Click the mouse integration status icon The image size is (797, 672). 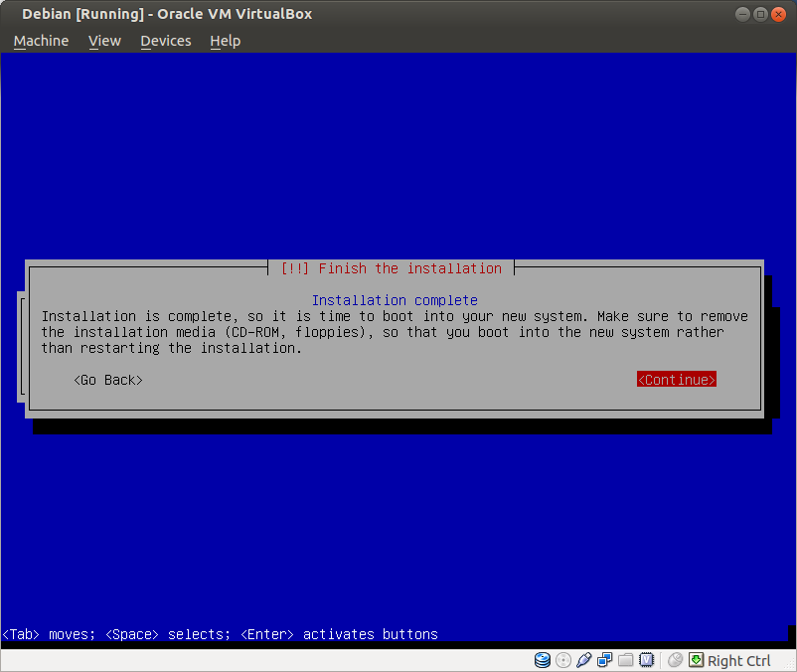click(675, 660)
